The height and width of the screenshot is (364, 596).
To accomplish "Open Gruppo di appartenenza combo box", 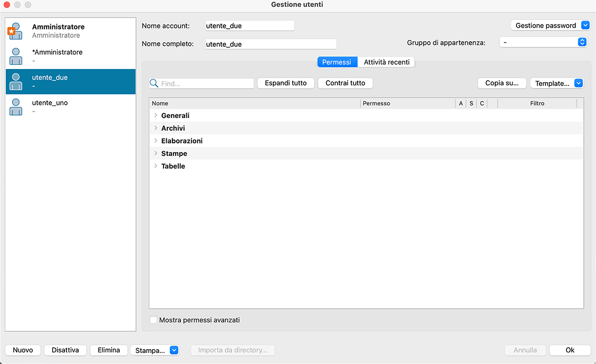I will coord(582,42).
